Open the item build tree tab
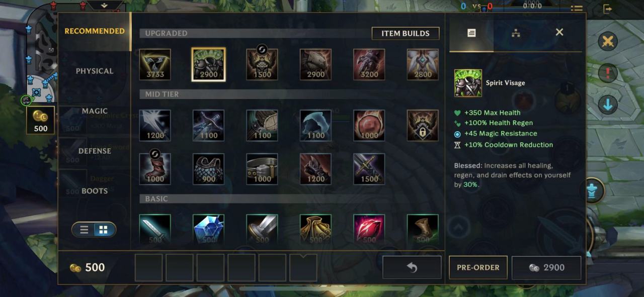Image resolution: width=644 pixels, height=297 pixels. click(516, 33)
